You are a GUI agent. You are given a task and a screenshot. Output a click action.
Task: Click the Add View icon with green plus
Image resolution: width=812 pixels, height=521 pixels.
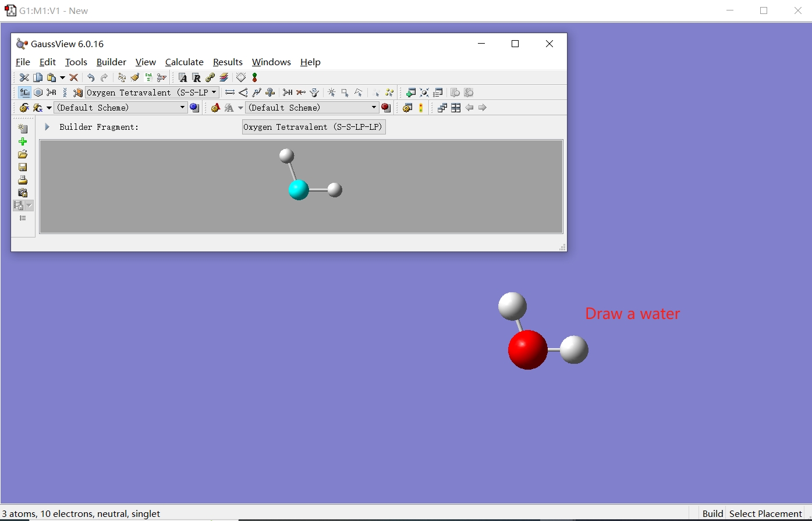(x=411, y=93)
